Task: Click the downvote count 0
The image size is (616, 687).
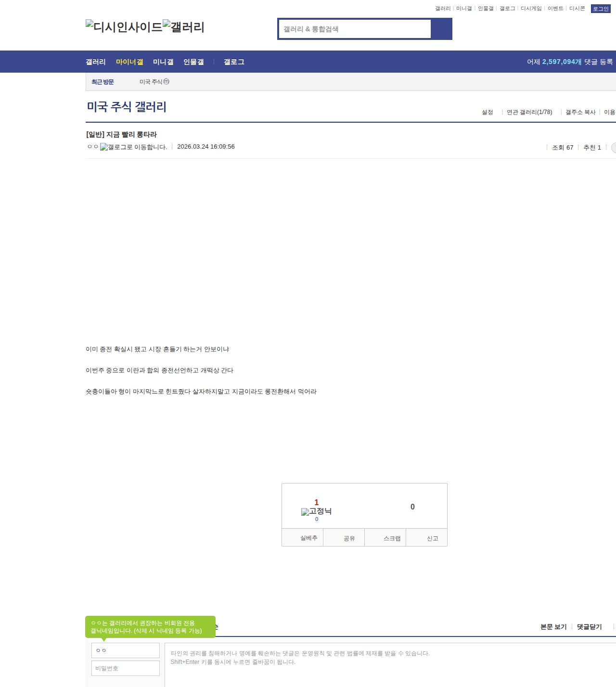Action: coord(412,507)
